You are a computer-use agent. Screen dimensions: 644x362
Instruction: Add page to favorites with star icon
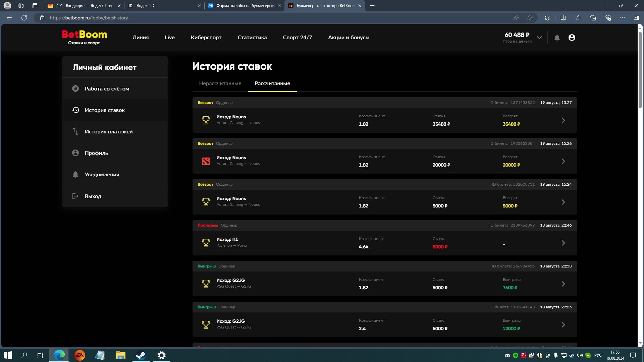529,18
